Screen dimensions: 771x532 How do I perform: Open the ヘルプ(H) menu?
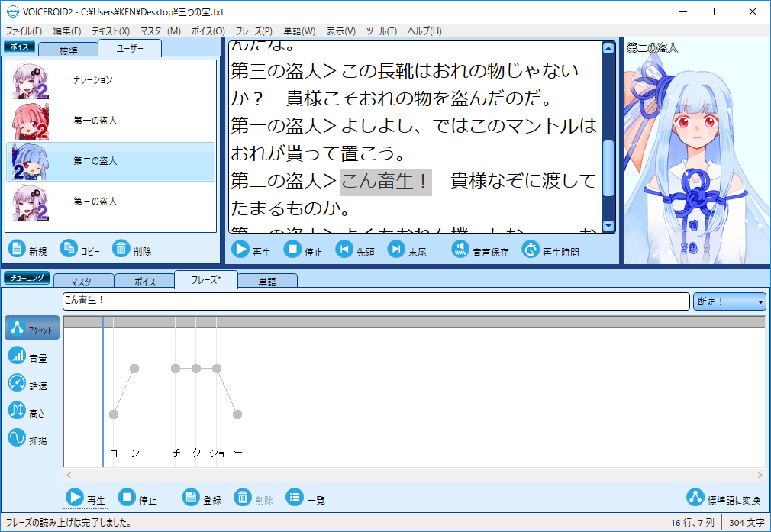(x=425, y=31)
